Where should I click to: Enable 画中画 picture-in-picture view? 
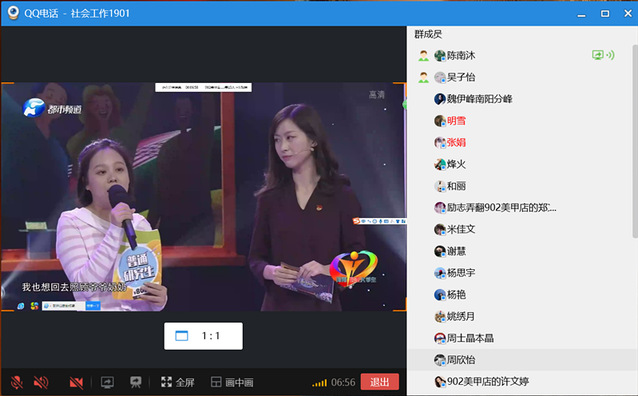pos(232,382)
